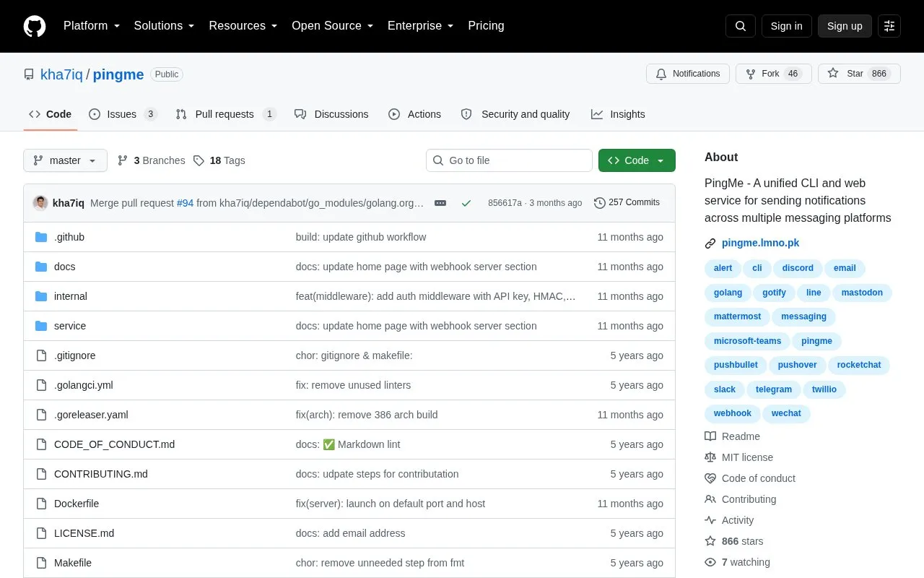The width and height of the screenshot is (924, 578).
Task: Star the pingme repository
Action: (859, 74)
